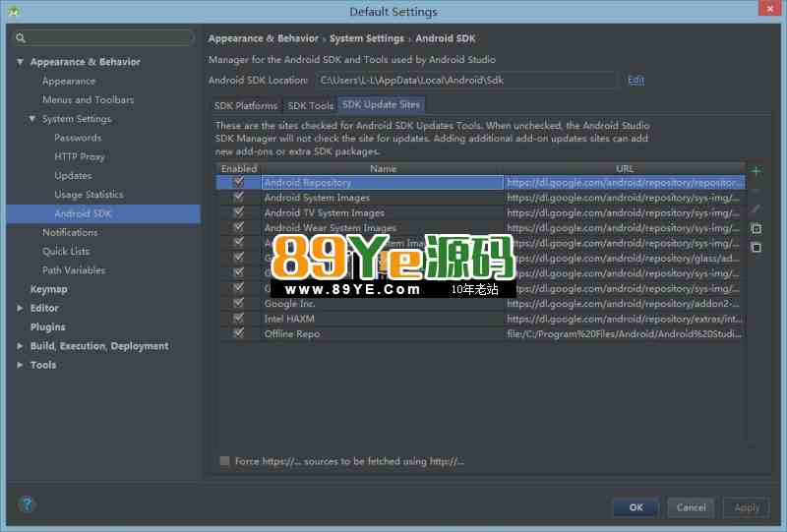Expand the Editor tree node
The height and width of the screenshot is (532, 787).
(x=20, y=308)
